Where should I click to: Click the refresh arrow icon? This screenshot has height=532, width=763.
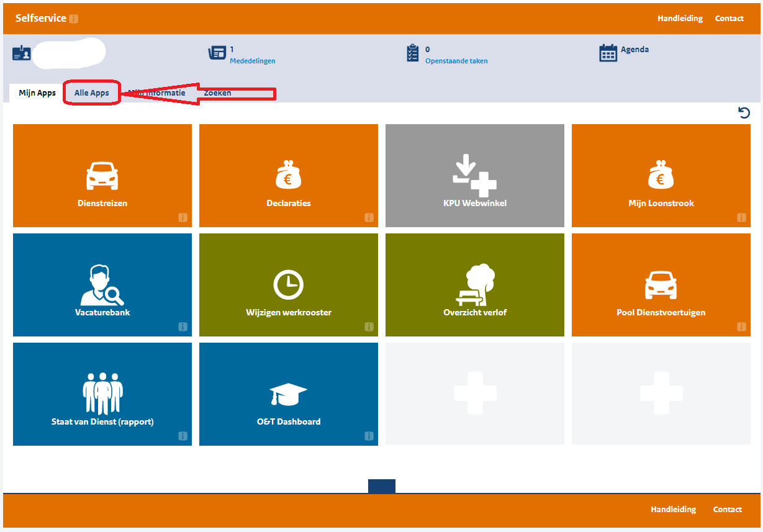(744, 112)
